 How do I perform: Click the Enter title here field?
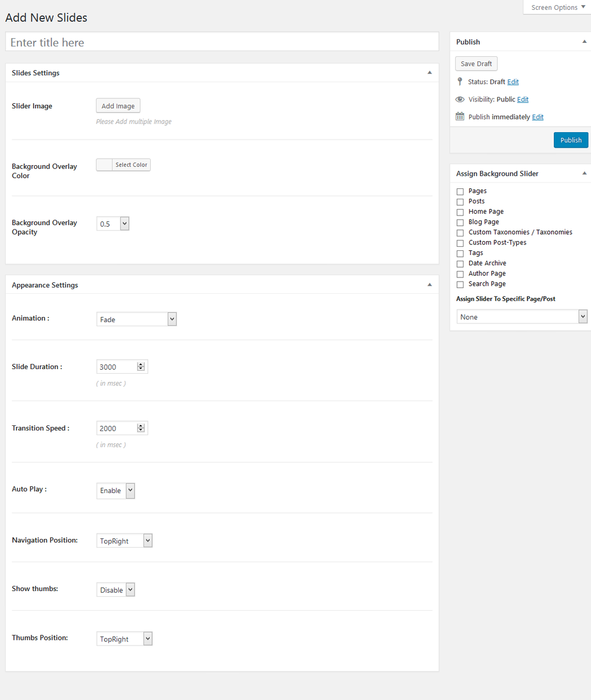coord(222,42)
